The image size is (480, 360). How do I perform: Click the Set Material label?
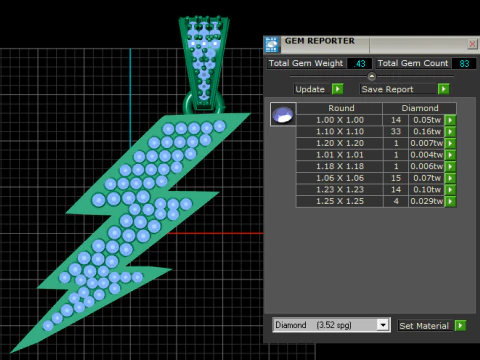point(424,326)
